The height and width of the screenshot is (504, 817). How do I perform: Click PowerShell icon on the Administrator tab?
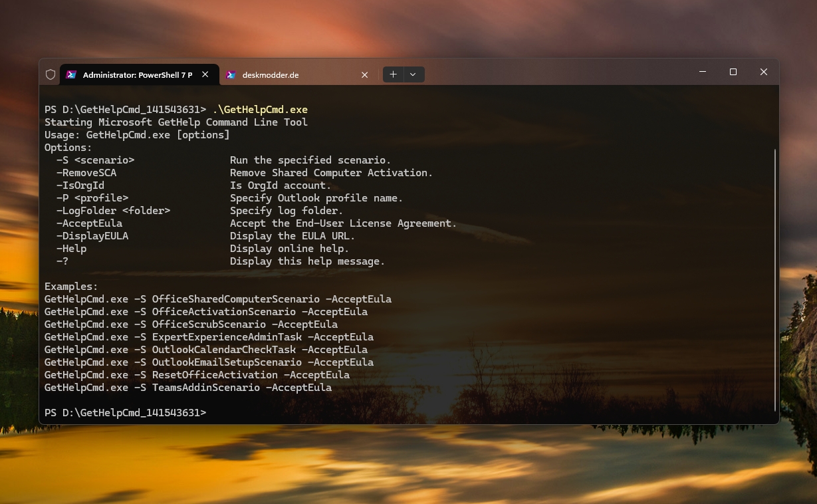click(70, 75)
